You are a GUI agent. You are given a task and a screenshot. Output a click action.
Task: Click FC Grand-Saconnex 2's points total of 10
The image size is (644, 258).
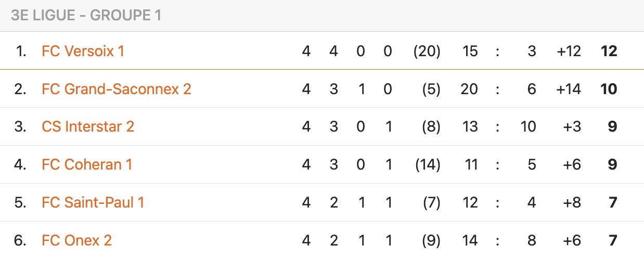coord(608,89)
